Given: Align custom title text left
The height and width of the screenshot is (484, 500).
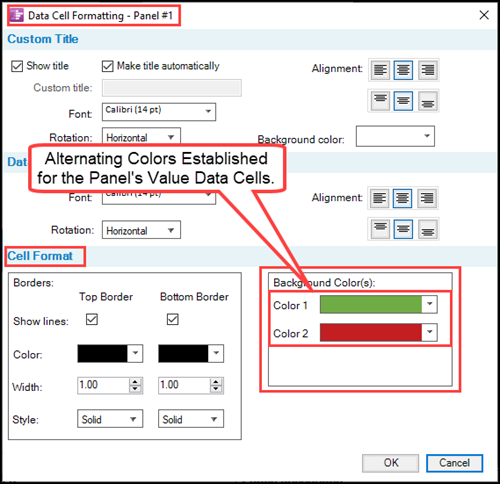Looking at the screenshot, I should click(x=380, y=70).
